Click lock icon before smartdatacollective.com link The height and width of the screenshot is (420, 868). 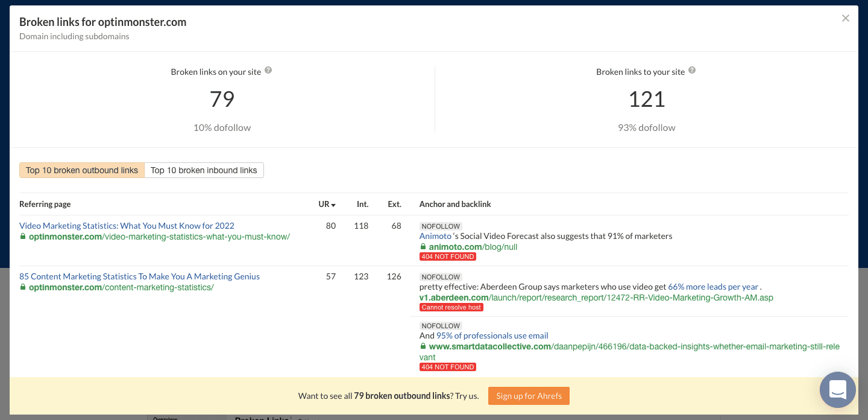pyautogui.click(x=423, y=346)
